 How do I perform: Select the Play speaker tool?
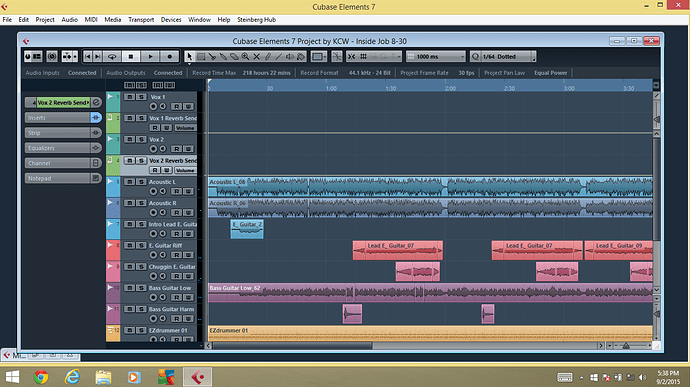tap(290, 56)
